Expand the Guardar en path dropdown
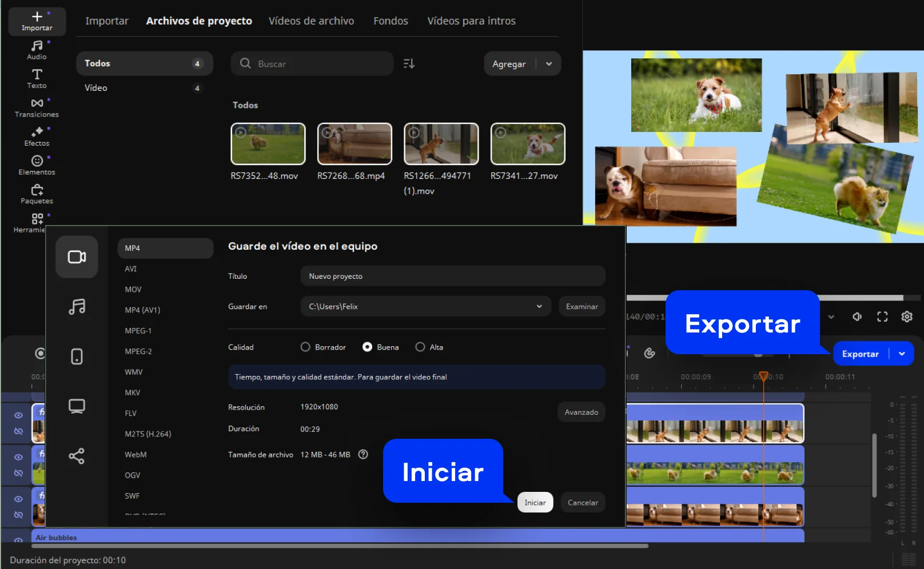This screenshot has height=569, width=924. coord(539,307)
